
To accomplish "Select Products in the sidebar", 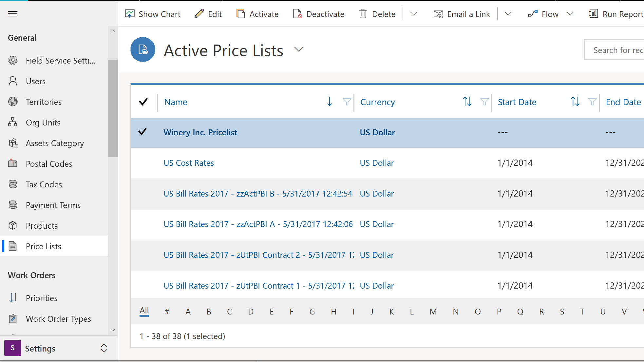I will point(54,226).
